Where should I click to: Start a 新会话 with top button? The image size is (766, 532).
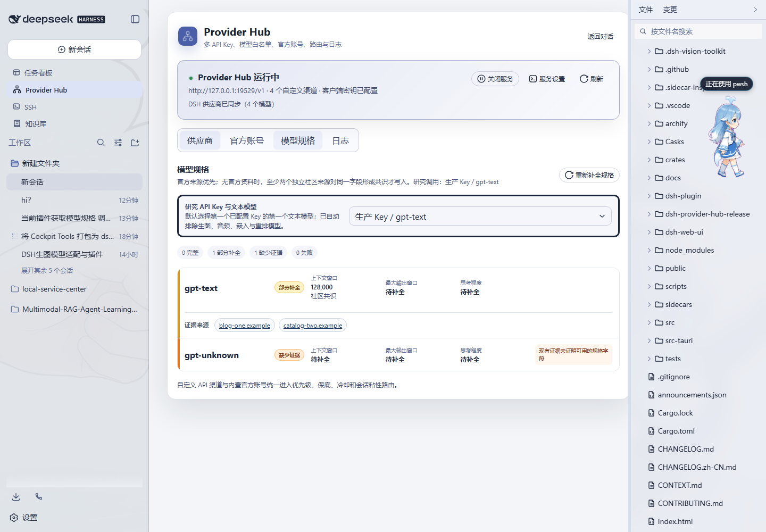tap(74, 49)
